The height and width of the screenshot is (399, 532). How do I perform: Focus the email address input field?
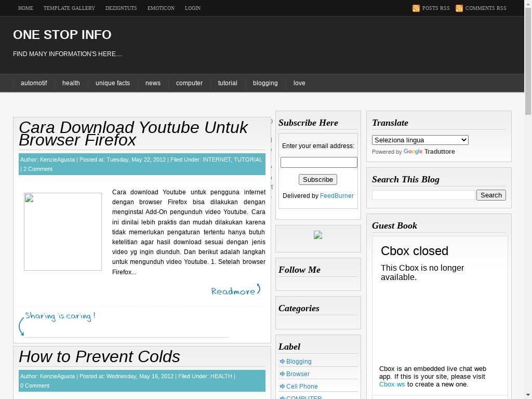[x=318, y=163]
